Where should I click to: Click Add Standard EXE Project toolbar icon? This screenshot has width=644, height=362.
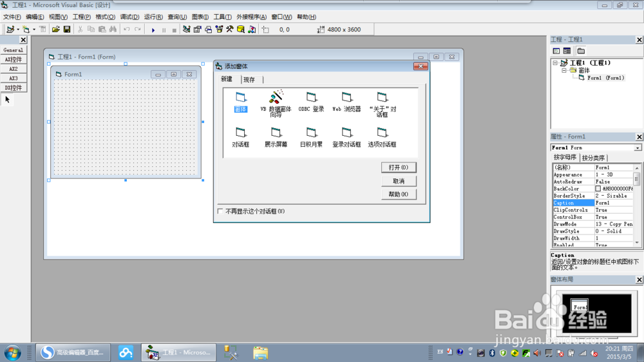tap(10, 29)
